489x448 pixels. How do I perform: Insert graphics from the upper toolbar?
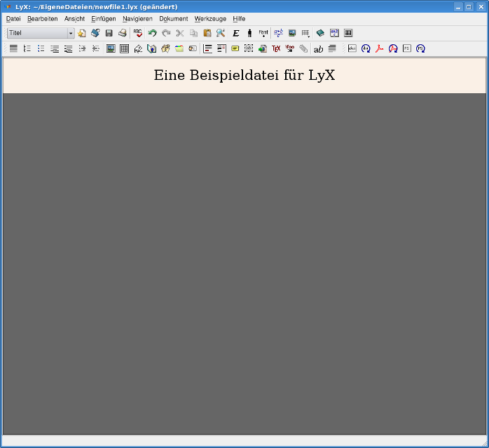pyautogui.click(x=292, y=33)
